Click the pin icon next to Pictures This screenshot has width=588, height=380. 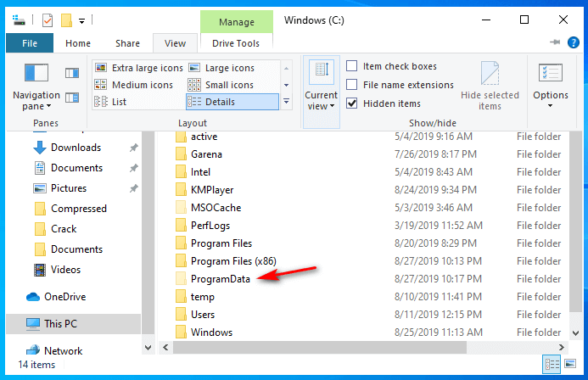coord(134,188)
